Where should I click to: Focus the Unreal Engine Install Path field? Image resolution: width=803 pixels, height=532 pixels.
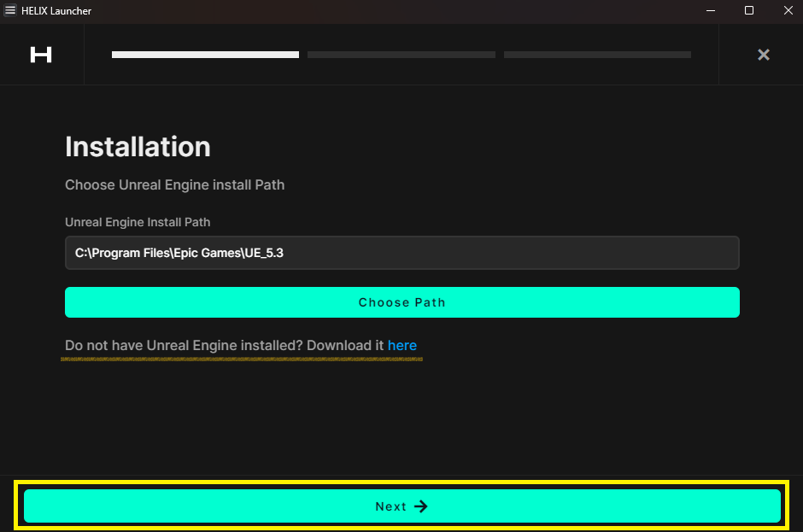(x=401, y=253)
